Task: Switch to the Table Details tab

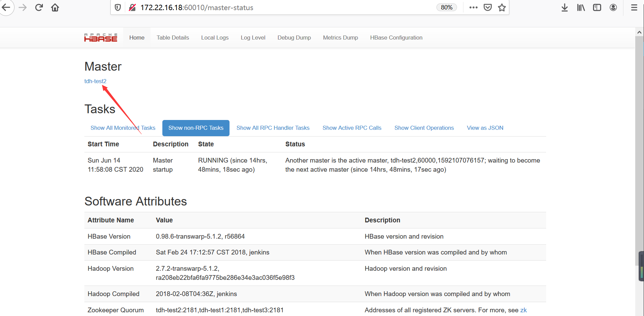Action: point(172,38)
